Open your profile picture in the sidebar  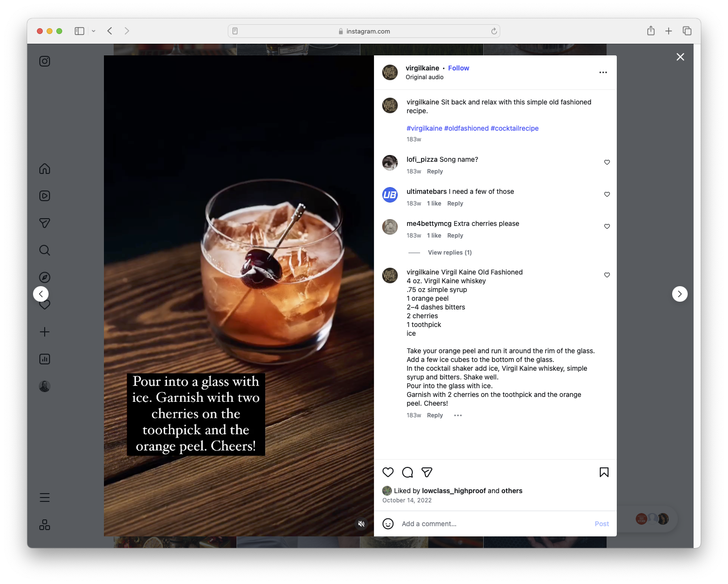(x=44, y=386)
